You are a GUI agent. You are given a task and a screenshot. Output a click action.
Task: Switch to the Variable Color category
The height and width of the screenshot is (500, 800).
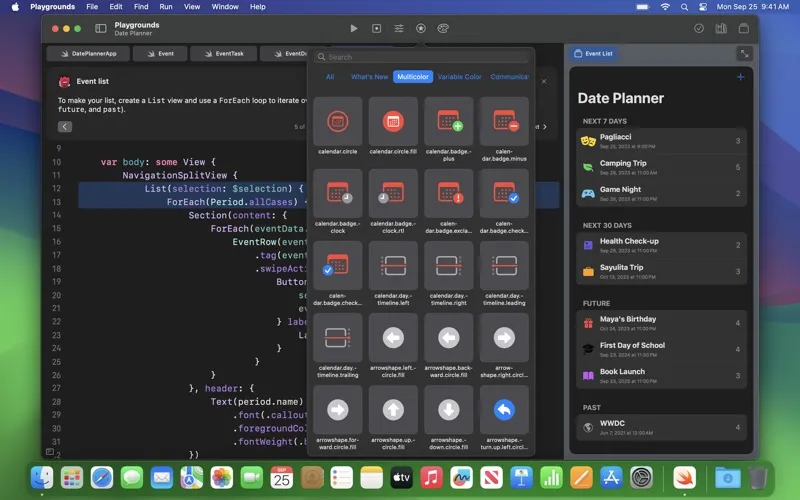tap(459, 77)
